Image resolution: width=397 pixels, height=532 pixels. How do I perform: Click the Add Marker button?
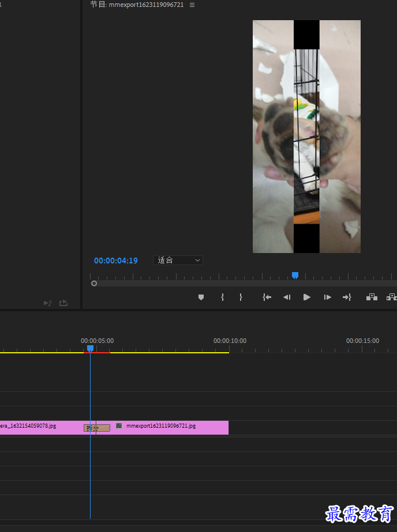click(201, 297)
